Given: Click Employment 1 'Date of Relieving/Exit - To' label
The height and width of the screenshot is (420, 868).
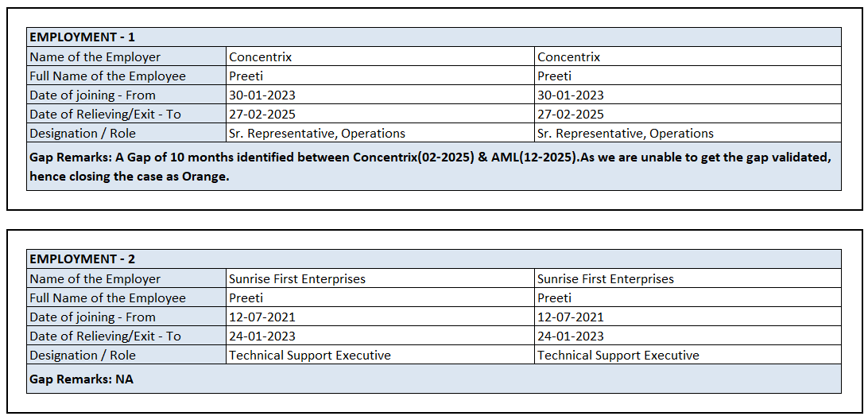Looking at the screenshot, I should 106,114.
